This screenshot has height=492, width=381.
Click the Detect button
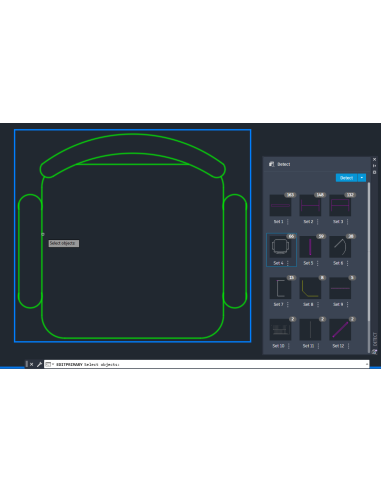click(x=346, y=178)
